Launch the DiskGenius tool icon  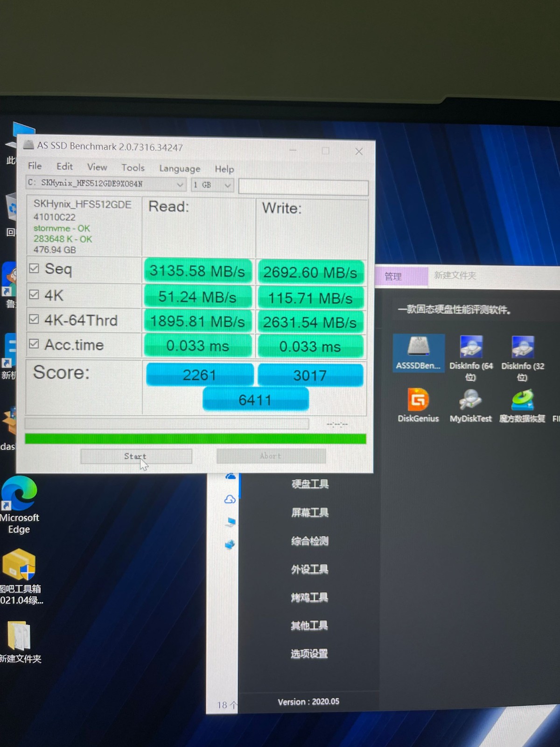(418, 405)
